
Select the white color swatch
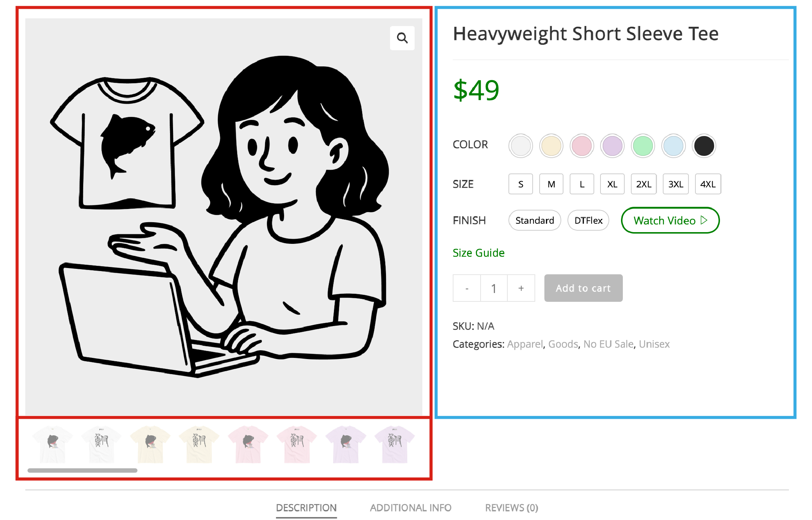point(521,146)
